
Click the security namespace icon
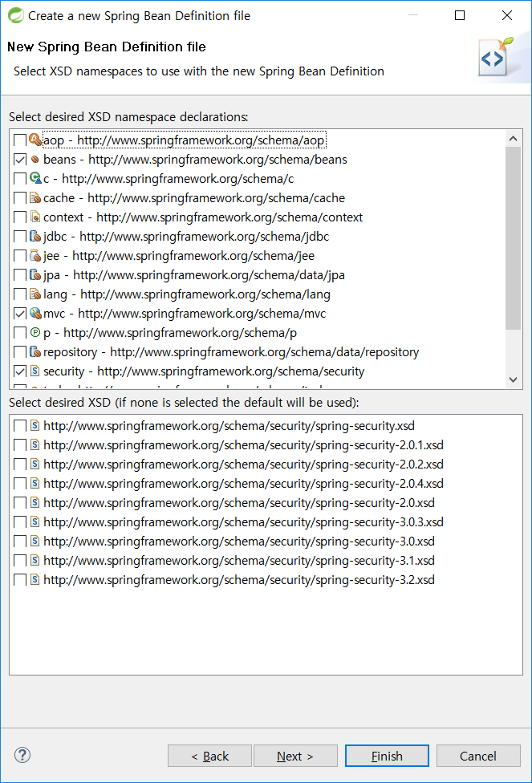[35, 371]
